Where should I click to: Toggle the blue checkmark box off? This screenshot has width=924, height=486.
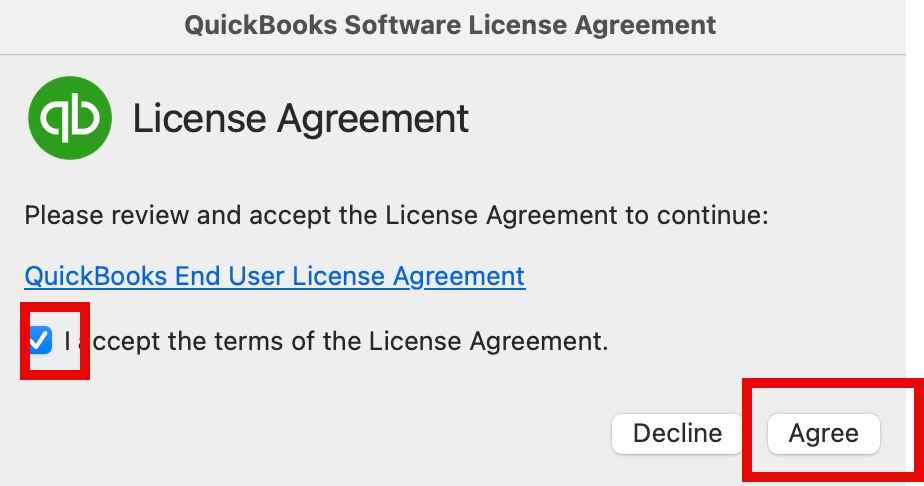pyautogui.click(x=40, y=341)
